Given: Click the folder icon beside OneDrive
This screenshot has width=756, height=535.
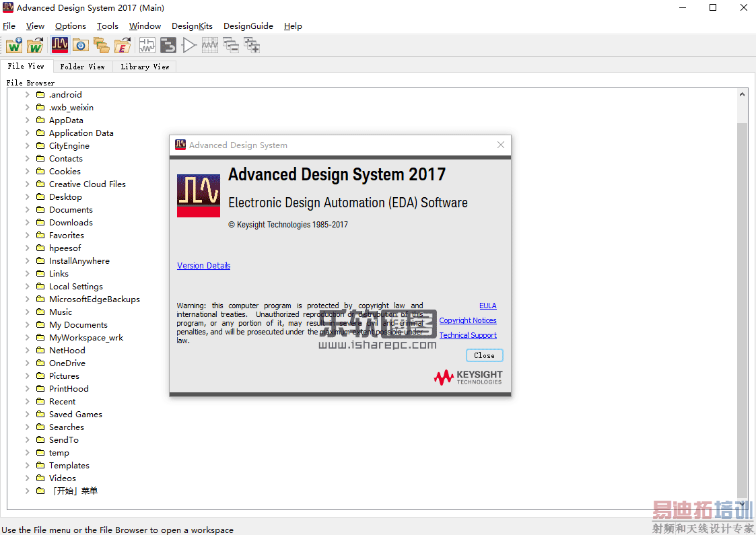Looking at the screenshot, I should tap(40, 363).
